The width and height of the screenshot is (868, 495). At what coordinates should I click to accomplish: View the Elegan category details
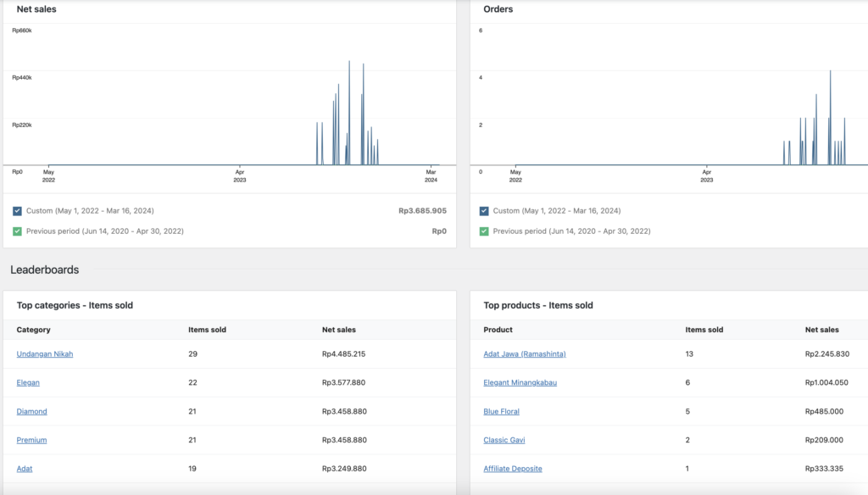pos(28,383)
